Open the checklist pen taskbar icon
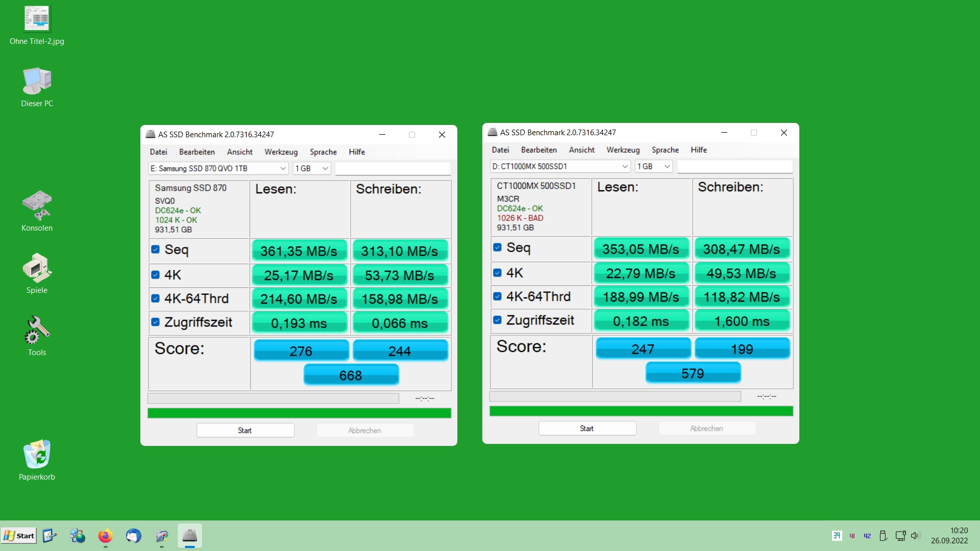This screenshot has height=551, width=980. click(50, 536)
